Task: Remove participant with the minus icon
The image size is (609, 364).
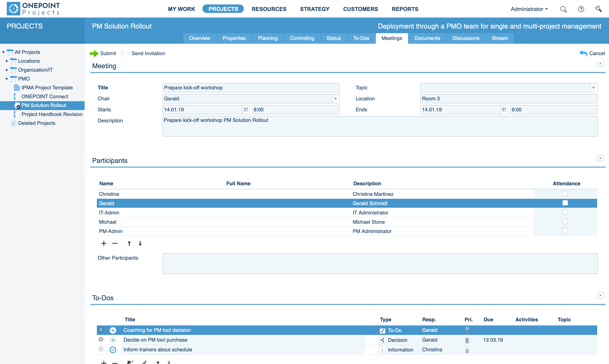Action: (115, 243)
